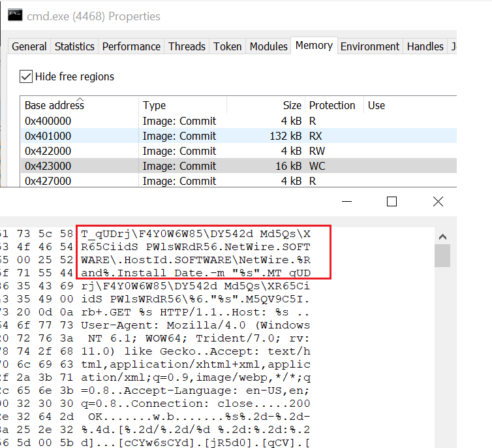492x448 pixels.
Task: Click the tml,application/xhtml+xml line
Action: [196, 364]
